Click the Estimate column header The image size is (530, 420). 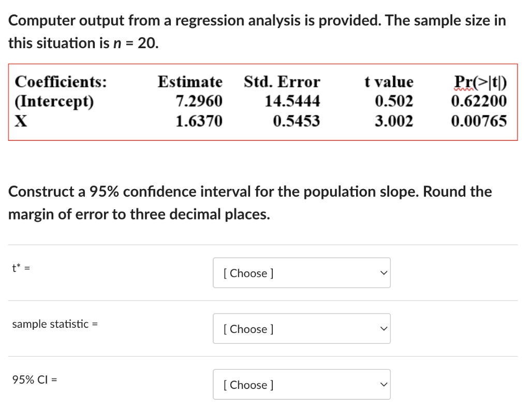tap(190, 82)
